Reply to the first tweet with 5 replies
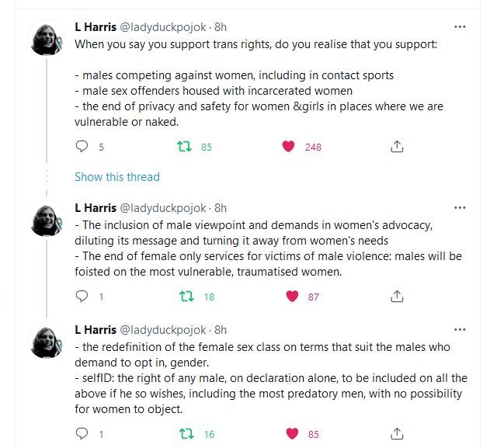504x448 pixels. [x=82, y=146]
